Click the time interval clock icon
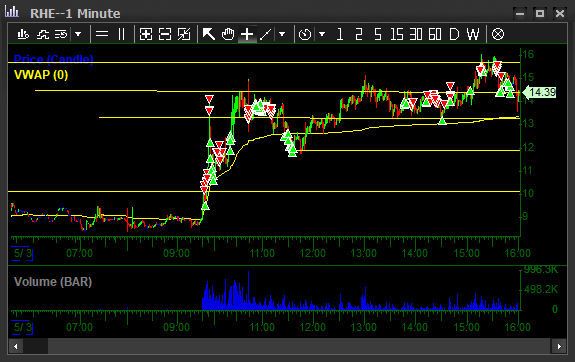 (x=305, y=34)
